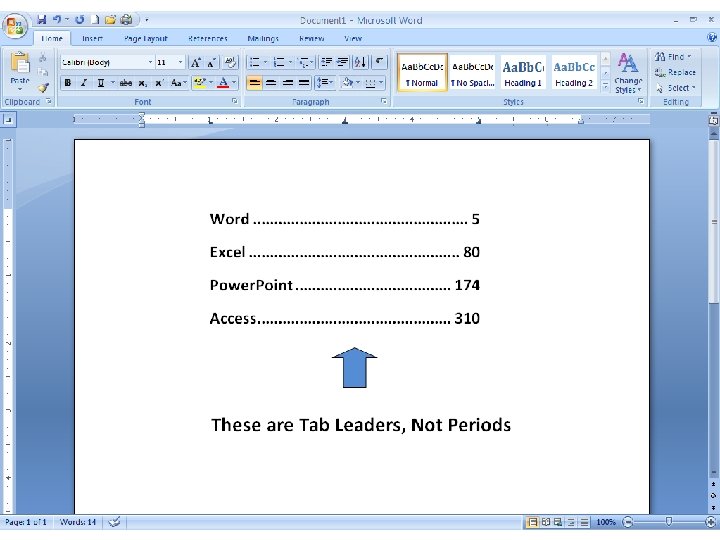Apply strikethrough to text

pos(125,83)
